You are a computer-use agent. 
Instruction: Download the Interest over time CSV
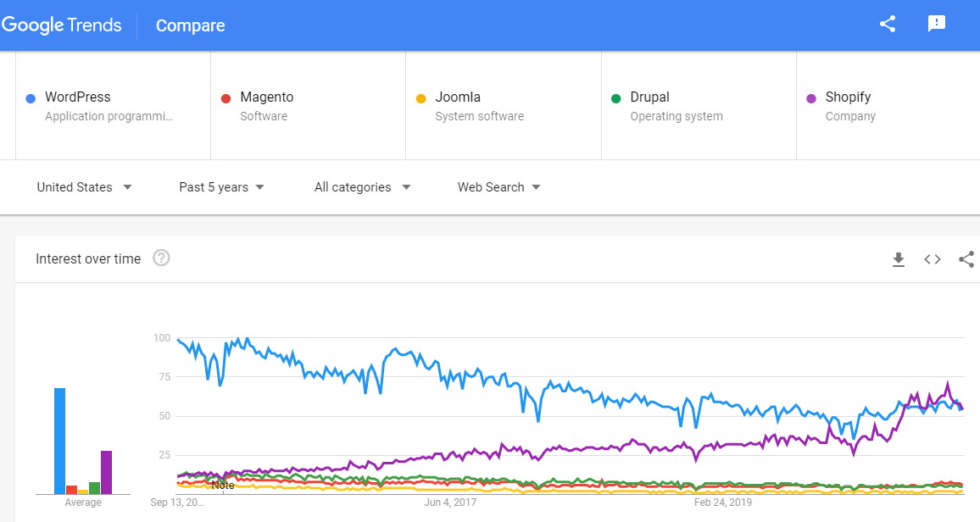(899, 259)
